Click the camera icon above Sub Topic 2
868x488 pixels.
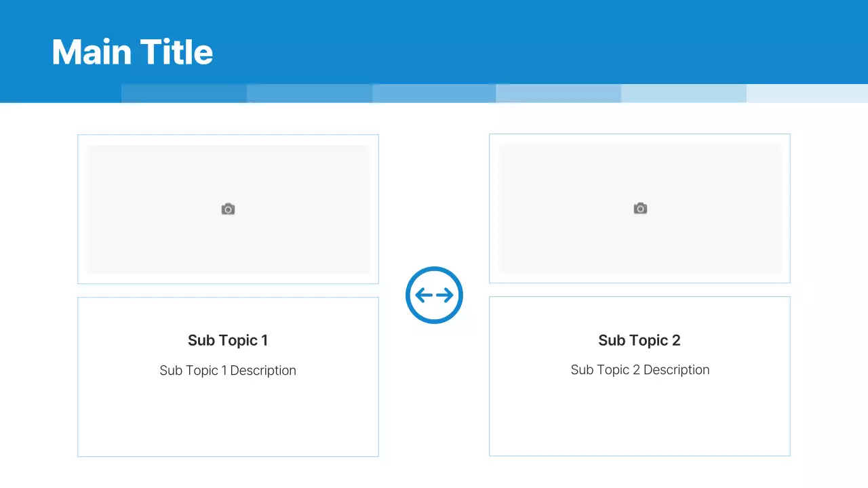point(640,209)
